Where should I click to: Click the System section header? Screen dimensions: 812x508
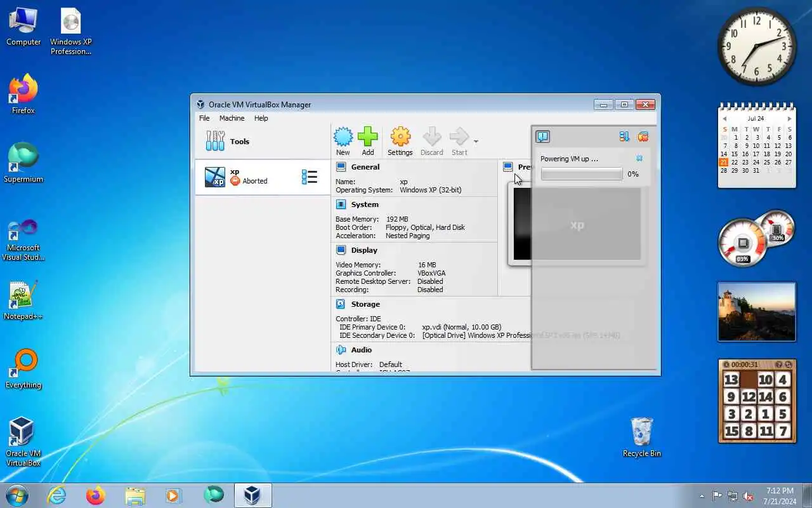(365, 204)
